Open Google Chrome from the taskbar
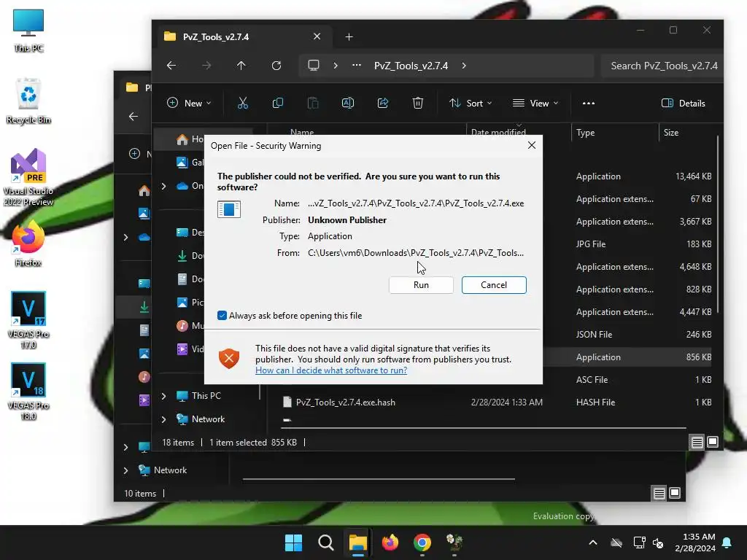 point(422,542)
